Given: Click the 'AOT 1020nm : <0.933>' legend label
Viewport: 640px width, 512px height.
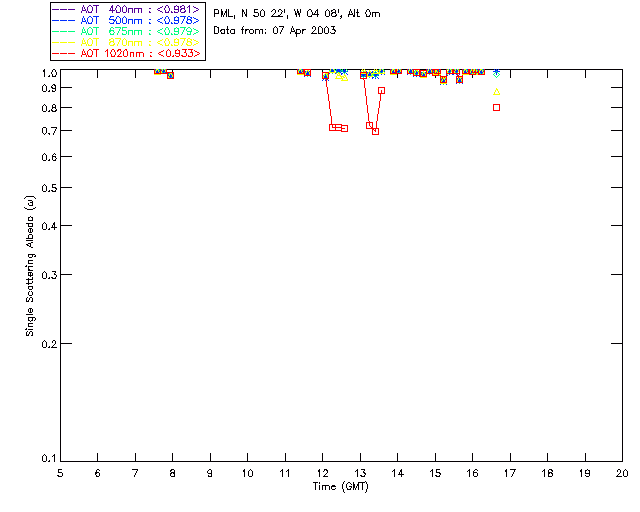Looking at the screenshot, I should click(x=140, y=53).
